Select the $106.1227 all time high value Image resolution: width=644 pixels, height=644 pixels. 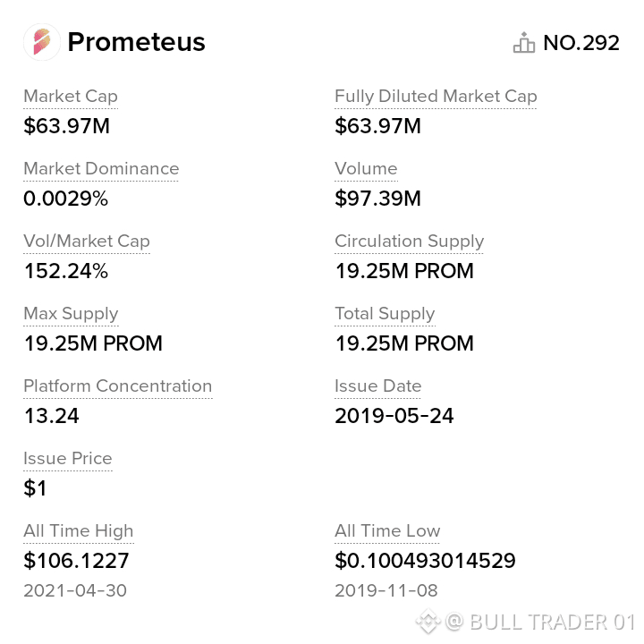point(76,561)
